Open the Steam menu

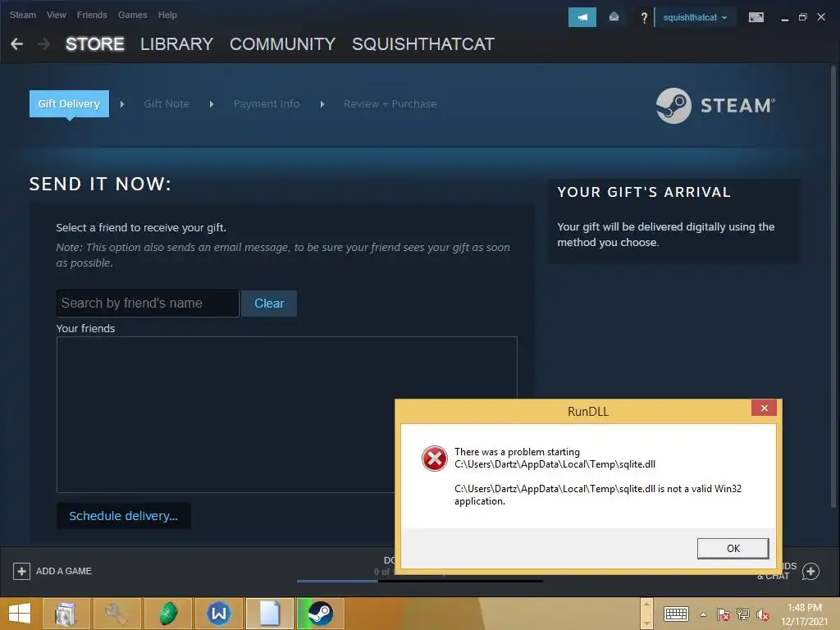(x=22, y=15)
